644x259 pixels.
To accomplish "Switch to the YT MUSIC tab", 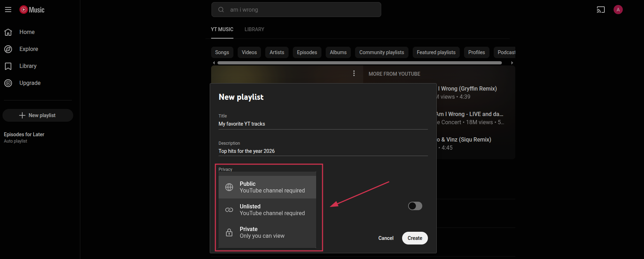I will (222, 29).
